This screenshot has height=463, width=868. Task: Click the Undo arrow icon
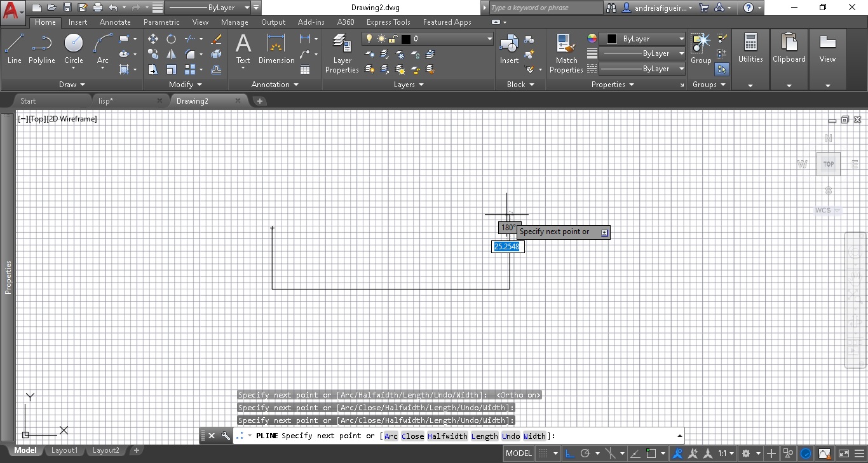pos(112,8)
